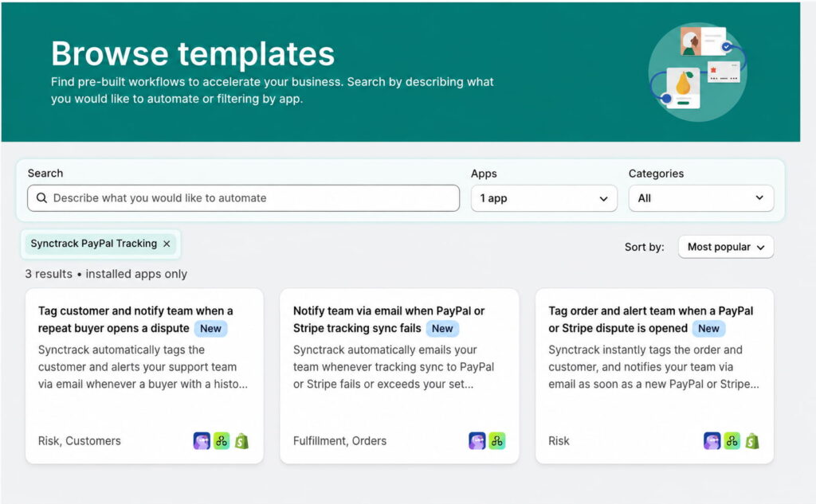Click the Sort by: label

point(644,247)
